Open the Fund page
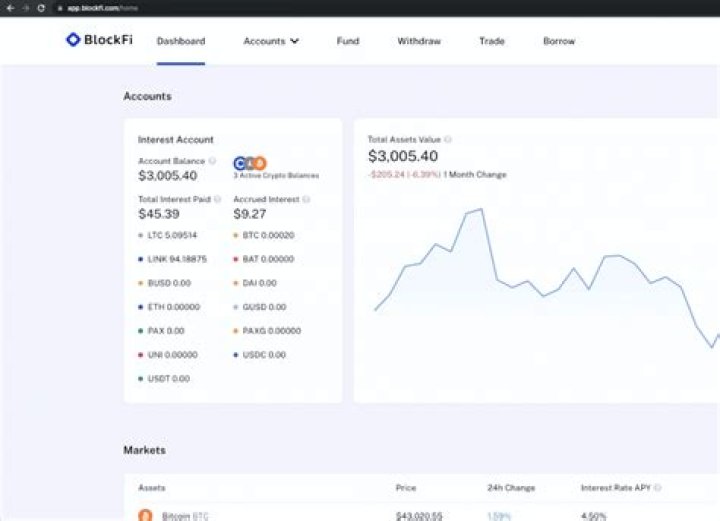The image size is (720, 521). [348, 41]
